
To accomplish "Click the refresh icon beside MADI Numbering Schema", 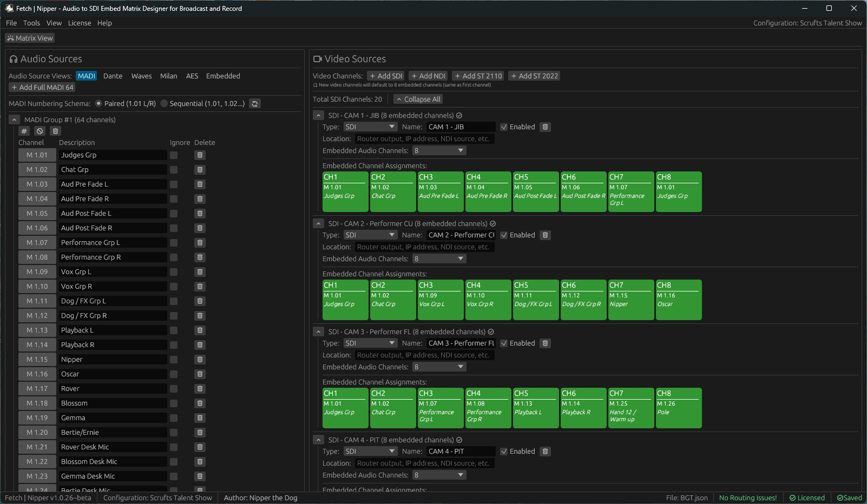I will click(x=254, y=103).
